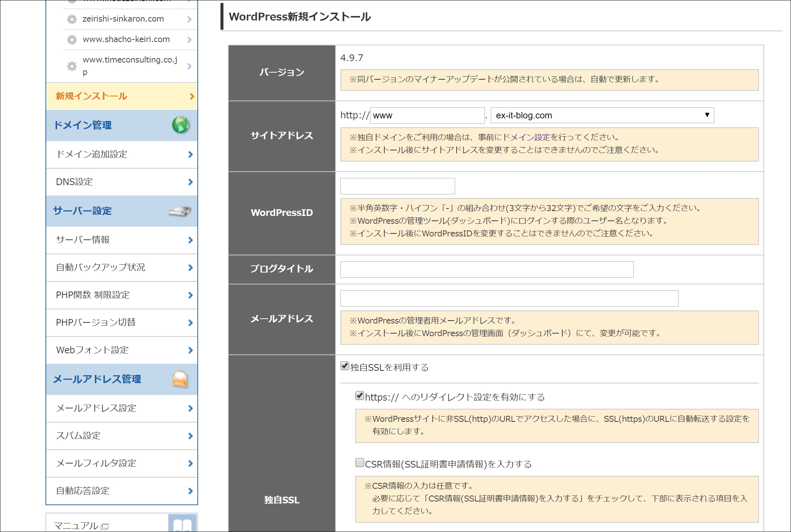Open Webフォント設定 menu item
The width and height of the screenshot is (791, 532).
122,350
